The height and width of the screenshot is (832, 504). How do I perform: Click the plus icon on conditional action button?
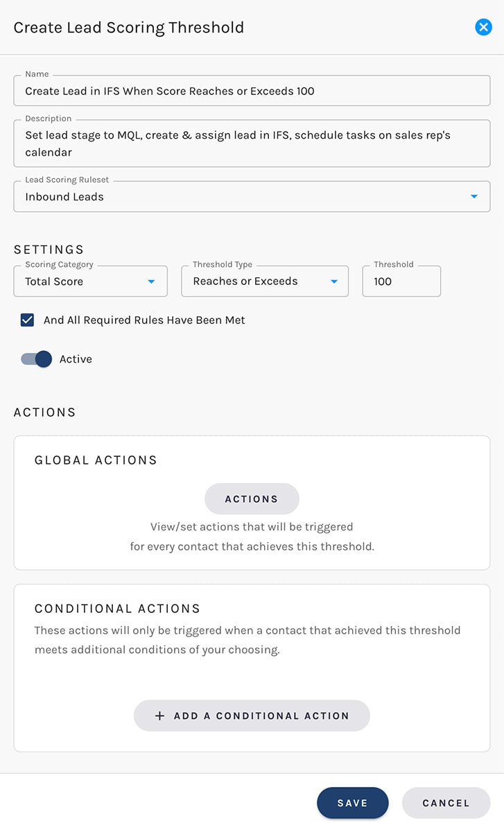pyautogui.click(x=160, y=716)
